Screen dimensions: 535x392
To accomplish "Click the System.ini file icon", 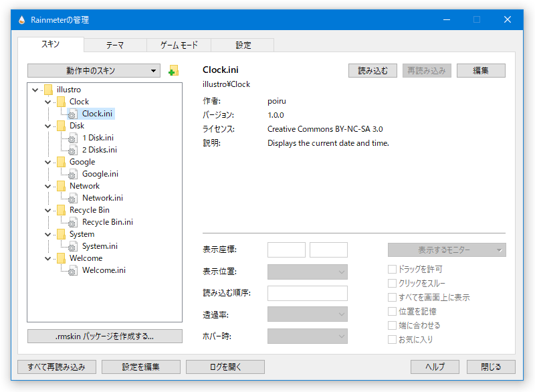I will 73,246.
